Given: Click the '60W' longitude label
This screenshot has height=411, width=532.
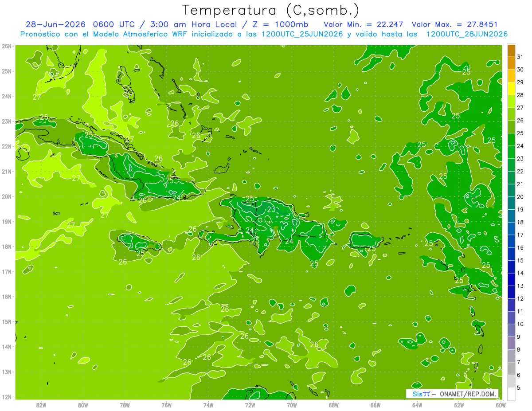Looking at the screenshot, I should 501,405.
